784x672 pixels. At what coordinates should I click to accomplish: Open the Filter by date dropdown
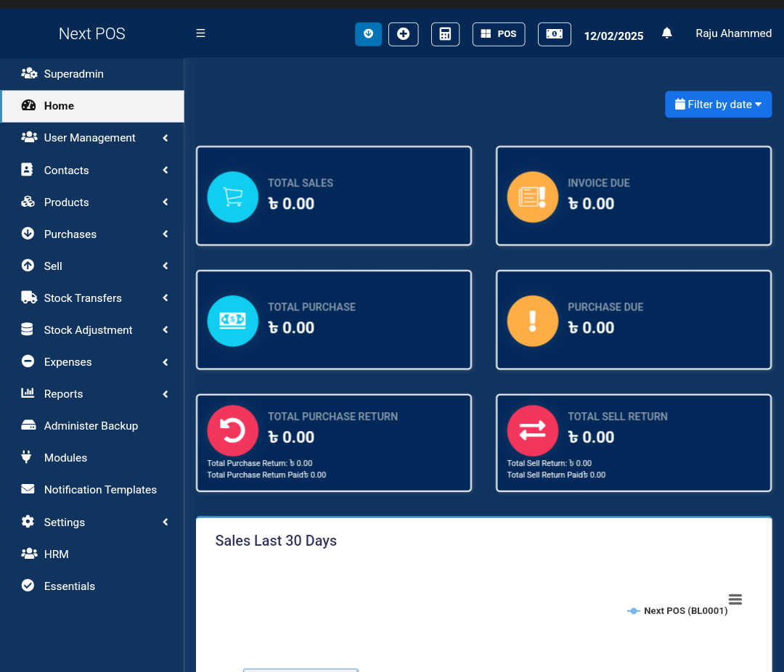[718, 105]
